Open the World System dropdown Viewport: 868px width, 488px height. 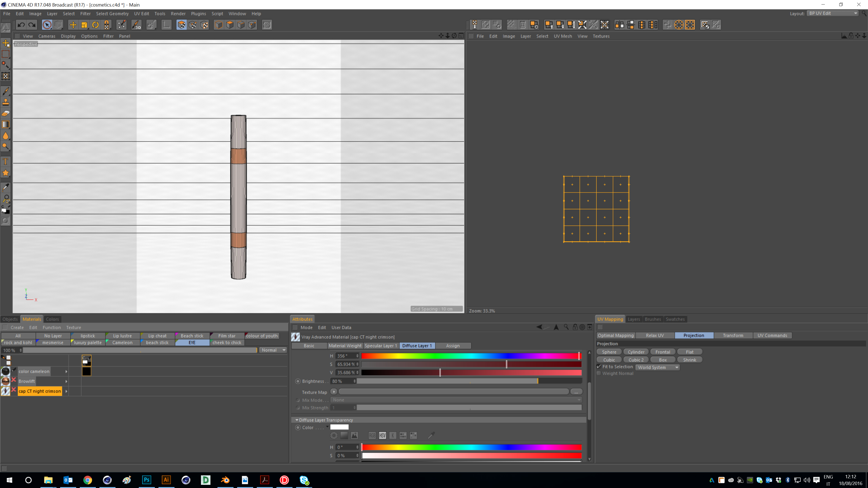click(657, 367)
